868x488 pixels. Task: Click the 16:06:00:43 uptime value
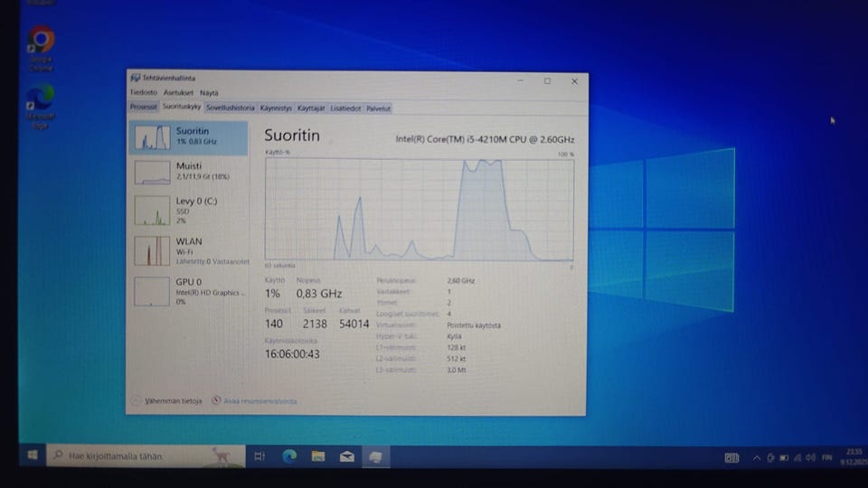coord(292,354)
